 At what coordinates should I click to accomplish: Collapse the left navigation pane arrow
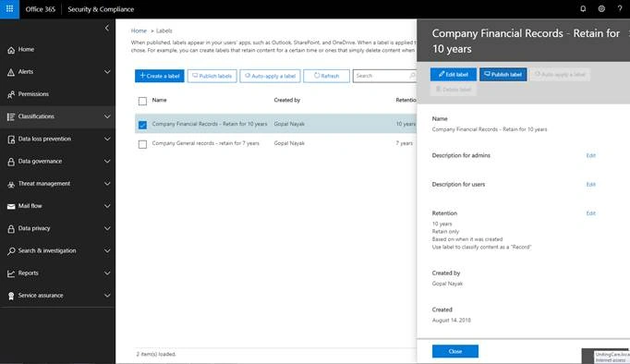pos(107,28)
